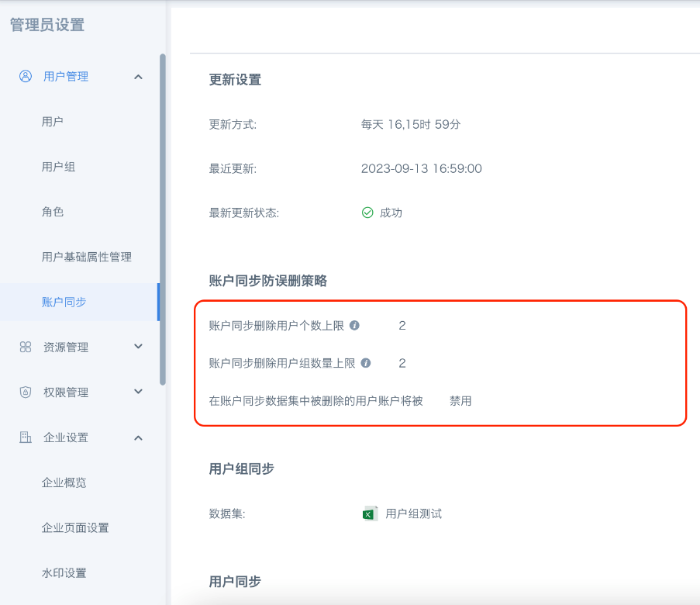Click info icon beside 账户同步删除用户个数上限
Image resolution: width=700 pixels, height=605 pixels.
pyautogui.click(x=354, y=326)
